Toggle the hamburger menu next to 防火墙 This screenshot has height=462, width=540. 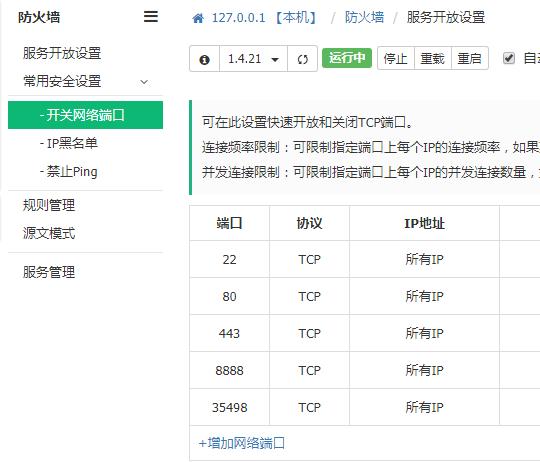[150, 17]
